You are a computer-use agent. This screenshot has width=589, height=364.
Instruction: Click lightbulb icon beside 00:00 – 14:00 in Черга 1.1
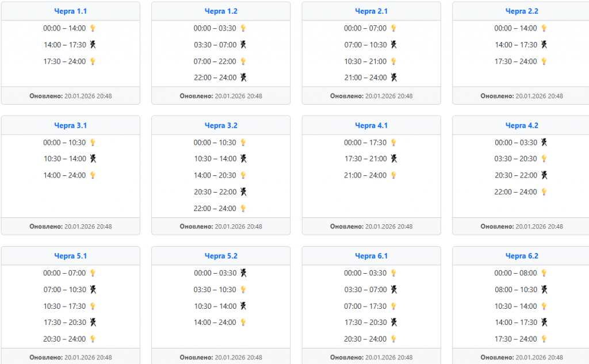click(93, 28)
